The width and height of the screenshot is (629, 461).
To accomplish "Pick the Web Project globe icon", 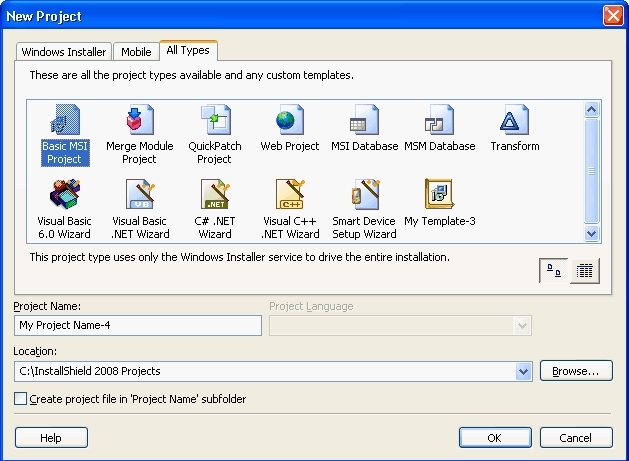I will click(289, 124).
